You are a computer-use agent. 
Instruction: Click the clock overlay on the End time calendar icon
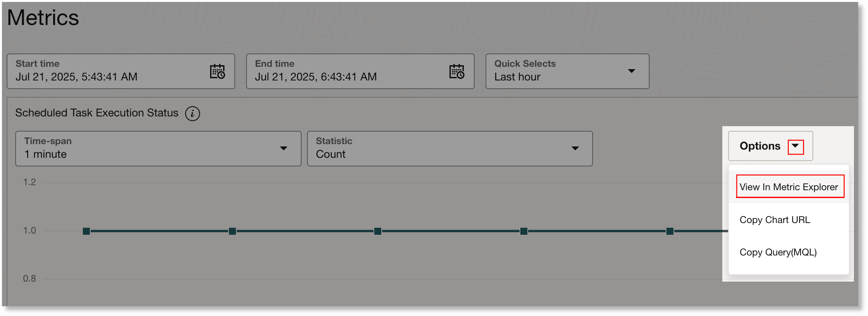click(x=460, y=74)
